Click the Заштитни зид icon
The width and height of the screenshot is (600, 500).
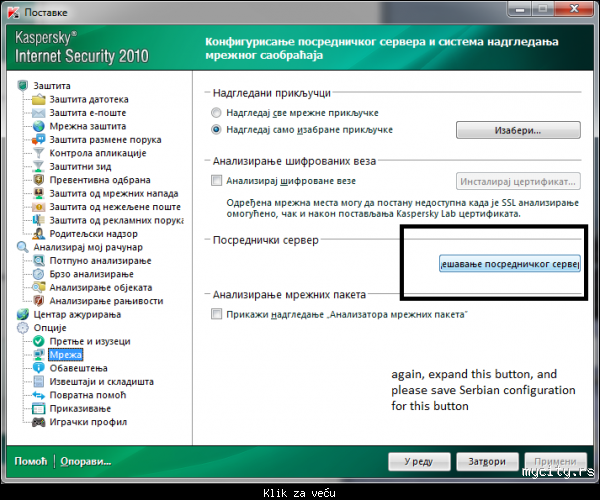(39, 166)
